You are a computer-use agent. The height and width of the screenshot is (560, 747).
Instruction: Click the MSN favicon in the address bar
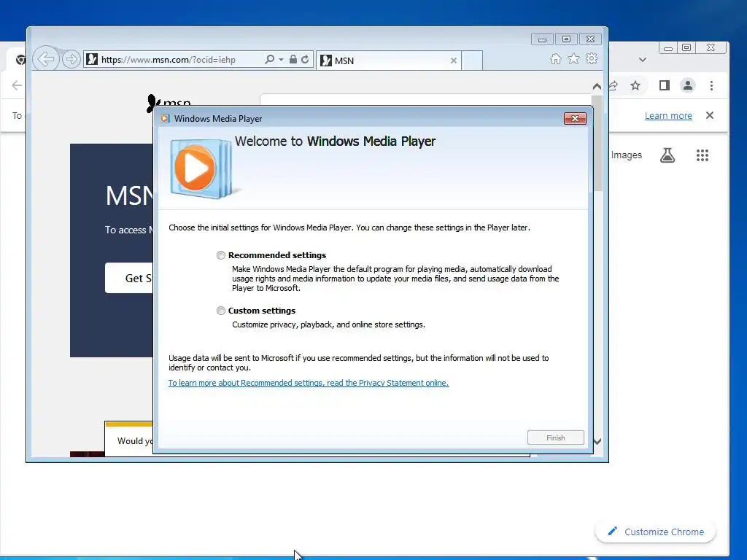(92, 60)
